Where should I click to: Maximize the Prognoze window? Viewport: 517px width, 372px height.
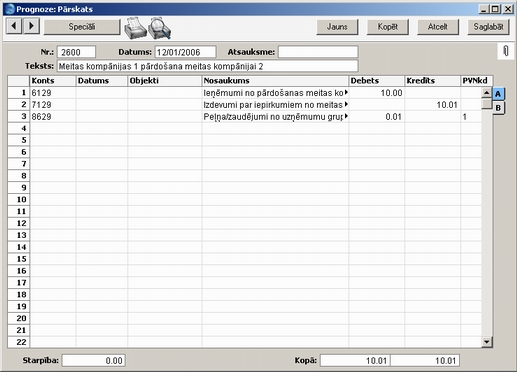pos(495,9)
